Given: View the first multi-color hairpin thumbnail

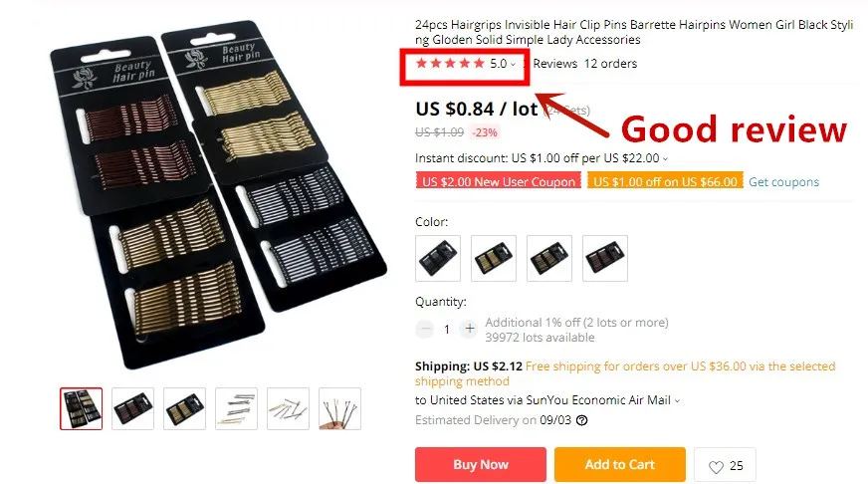Looking at the screenshot, I should pos(82,408).
